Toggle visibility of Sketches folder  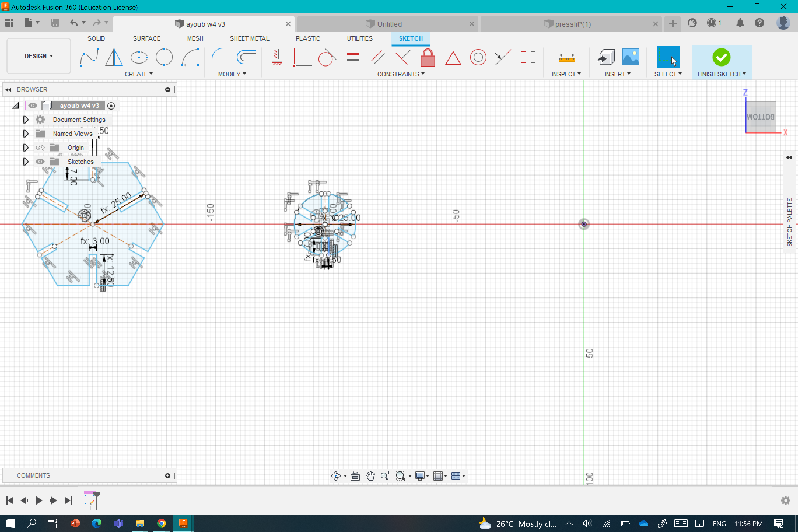pyautogui.click(x=40, y=162)
